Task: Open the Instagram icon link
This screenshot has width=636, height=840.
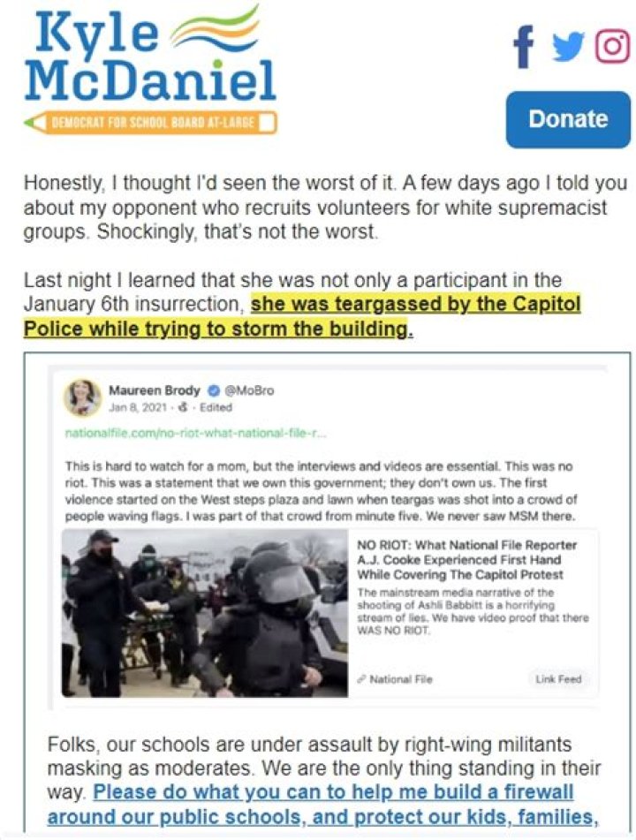Action: click(x=613, y=47)
